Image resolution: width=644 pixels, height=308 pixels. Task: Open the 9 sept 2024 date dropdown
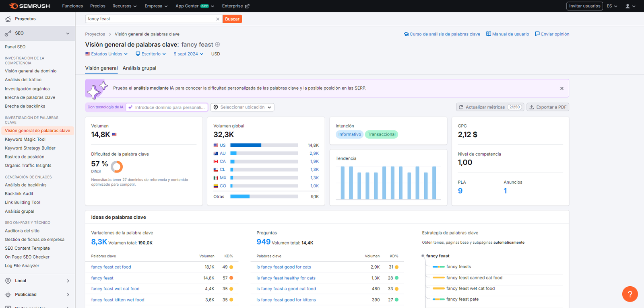point(188,54)
